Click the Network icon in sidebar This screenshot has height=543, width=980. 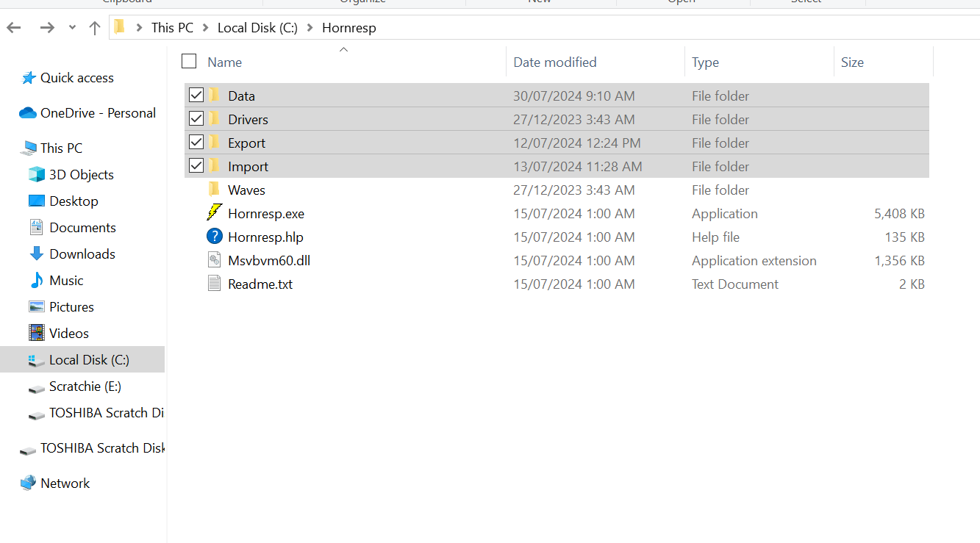click(x=28, y=483)
